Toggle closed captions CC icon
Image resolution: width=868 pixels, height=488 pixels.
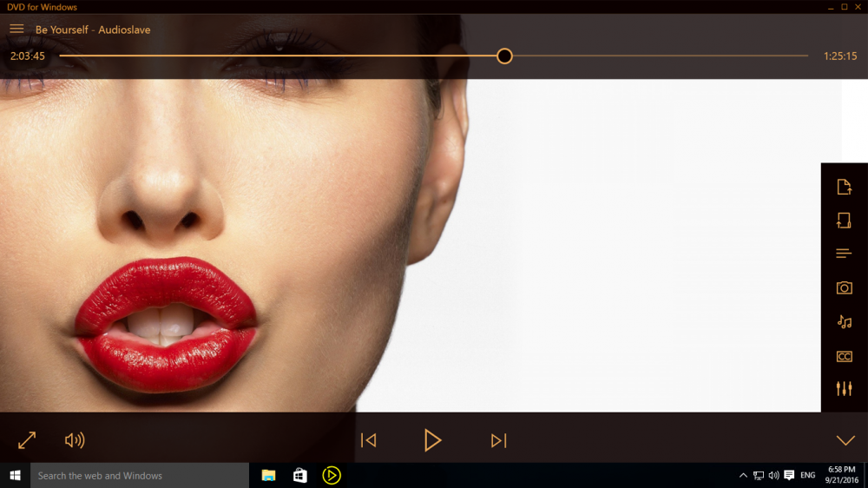point(844,356)
